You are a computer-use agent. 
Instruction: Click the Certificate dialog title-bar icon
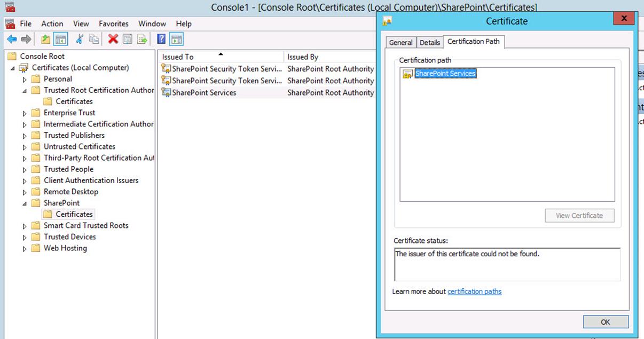388,21
